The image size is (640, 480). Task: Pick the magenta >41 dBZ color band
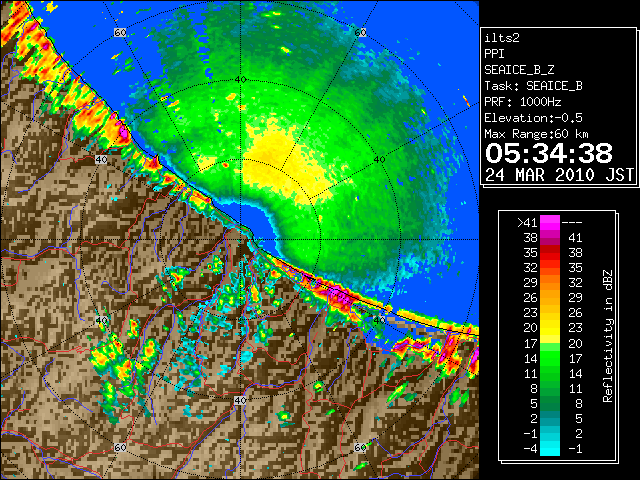tap(550, 222)
